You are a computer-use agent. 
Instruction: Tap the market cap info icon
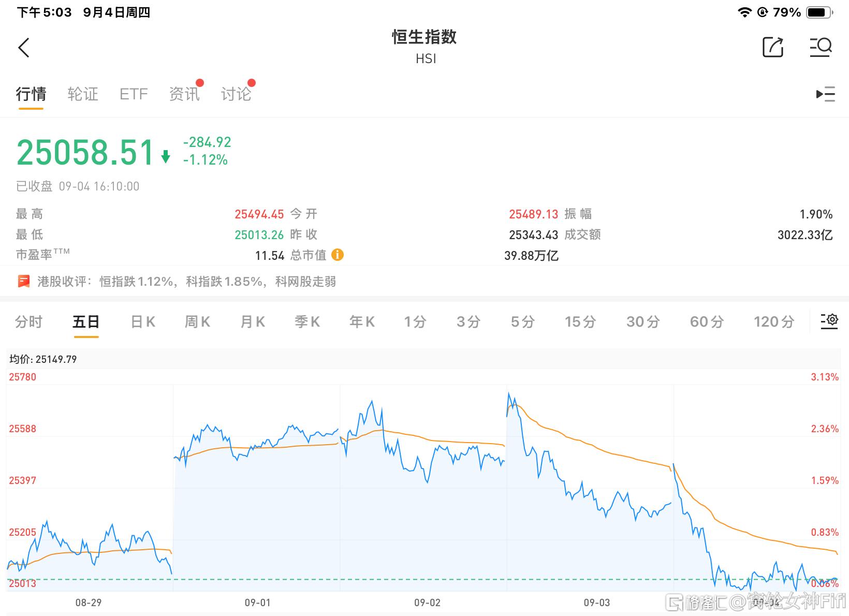pos(338,255)
